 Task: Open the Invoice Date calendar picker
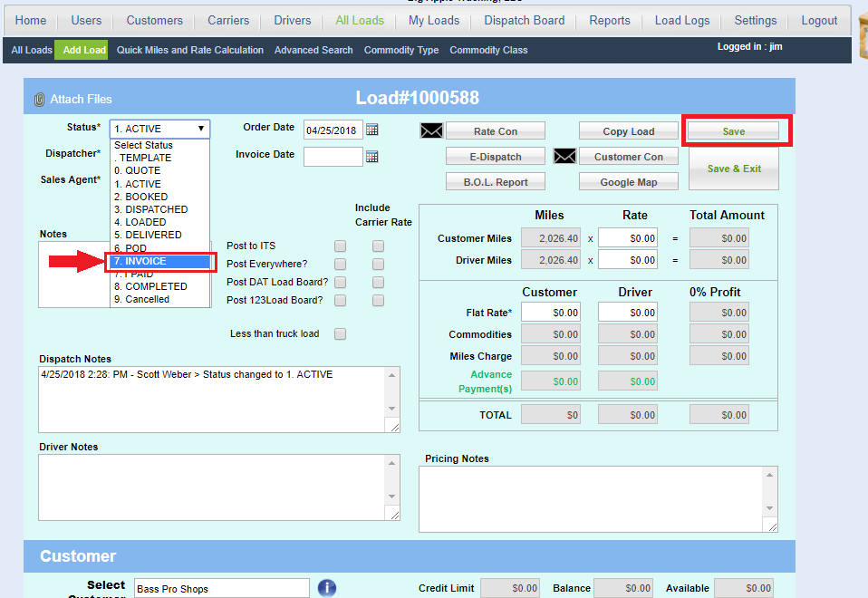pos(372,157)
